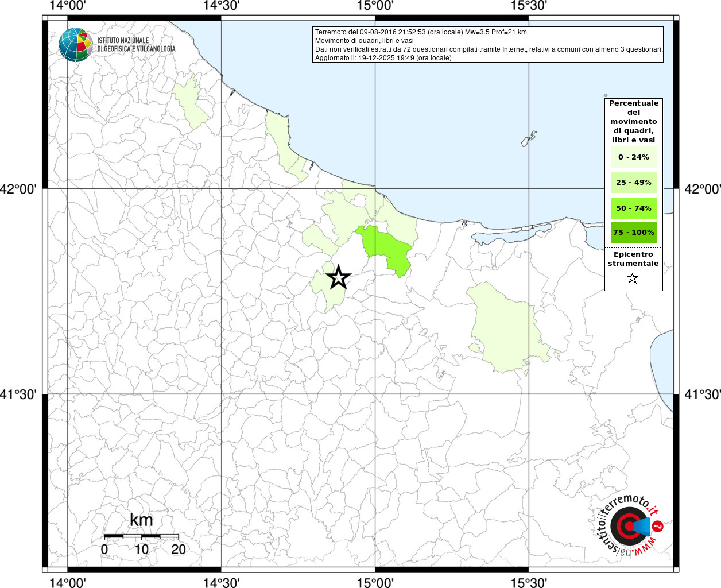Click the INGV globe logo

76,44
